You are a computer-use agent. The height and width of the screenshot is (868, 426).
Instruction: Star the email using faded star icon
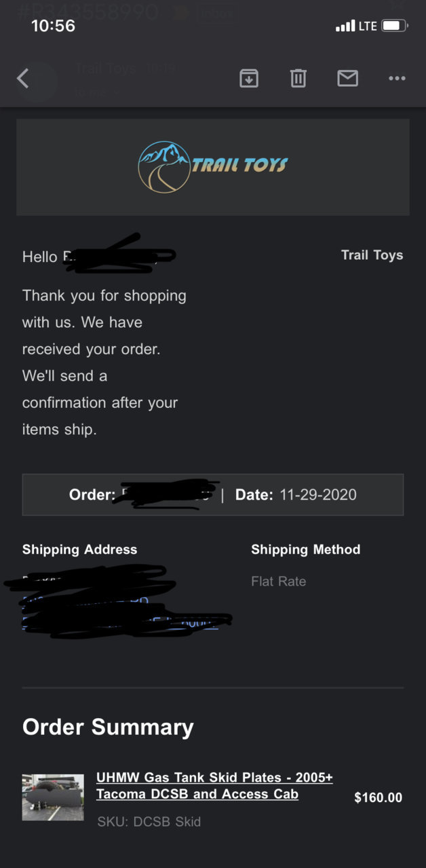181,13
